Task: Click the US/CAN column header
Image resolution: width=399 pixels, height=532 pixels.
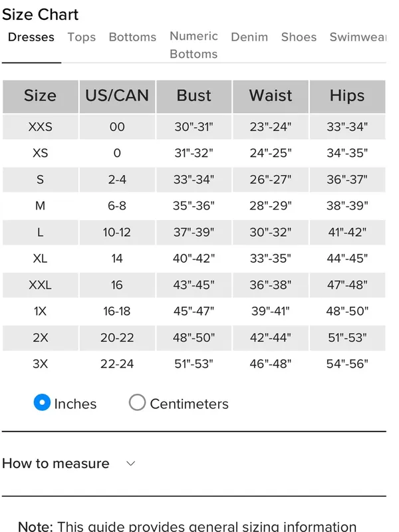Action: coord(117,96)
